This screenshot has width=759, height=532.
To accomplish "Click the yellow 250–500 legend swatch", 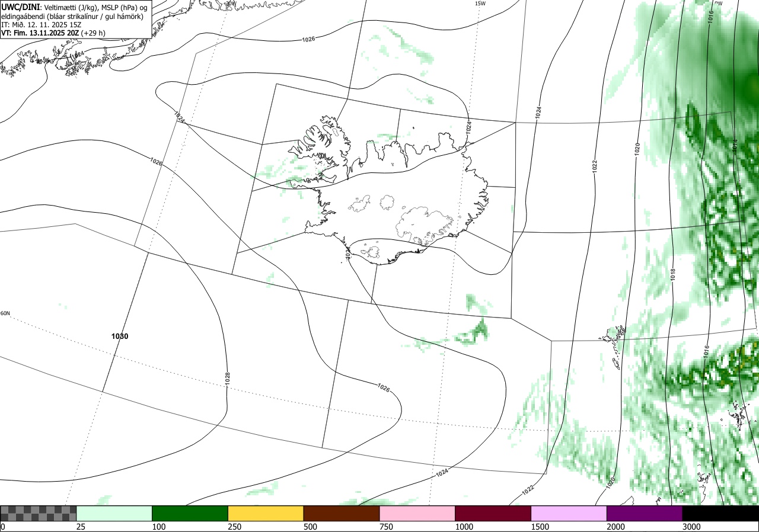I will pyautogui.click(x=266, y=513).
